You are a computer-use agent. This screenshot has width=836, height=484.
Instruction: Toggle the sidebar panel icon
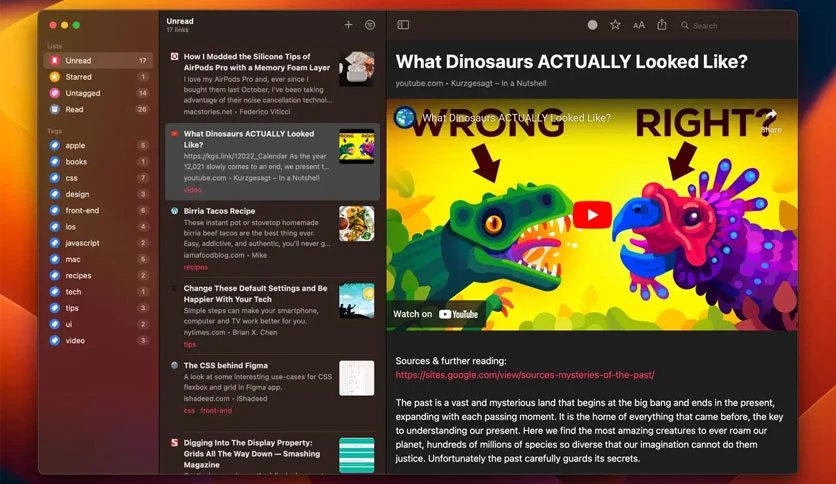(403, 25)
